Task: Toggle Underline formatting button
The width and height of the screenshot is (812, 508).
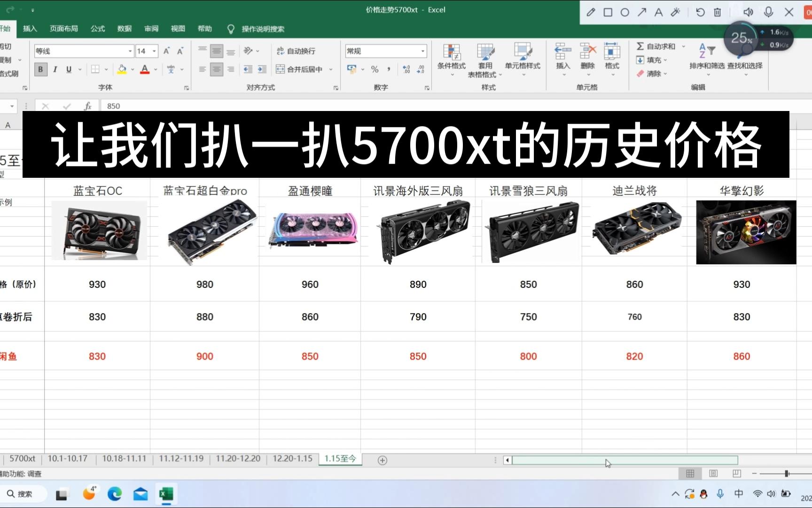Action: (69, 70)
